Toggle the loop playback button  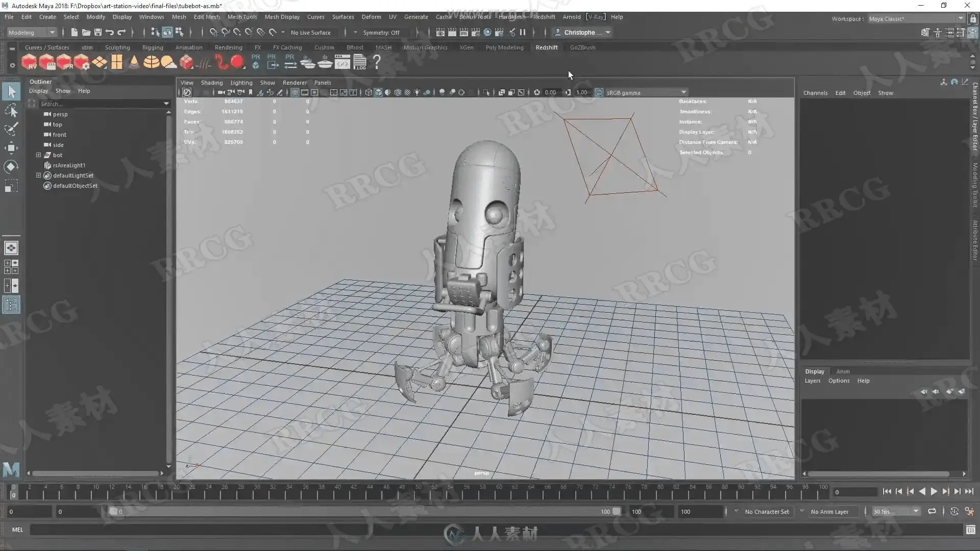932,511
